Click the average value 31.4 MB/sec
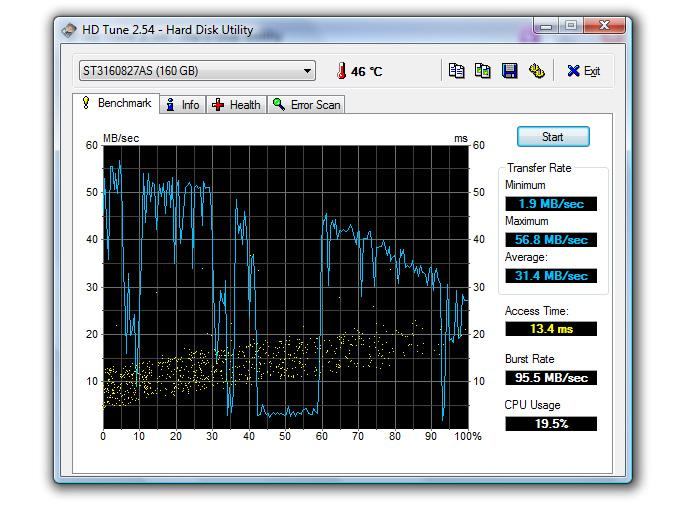Viewport: 686px width, 510px height. (x=551, y=276)
